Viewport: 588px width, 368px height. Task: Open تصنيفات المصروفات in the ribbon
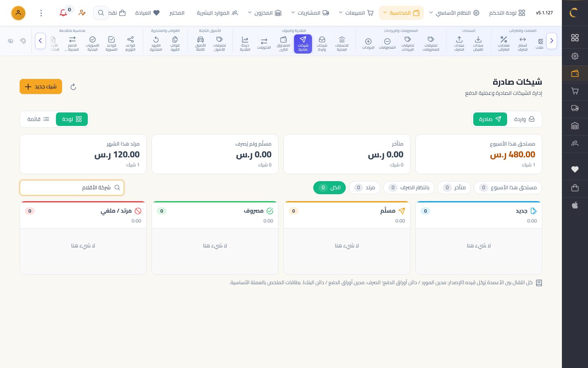(431, 44)
